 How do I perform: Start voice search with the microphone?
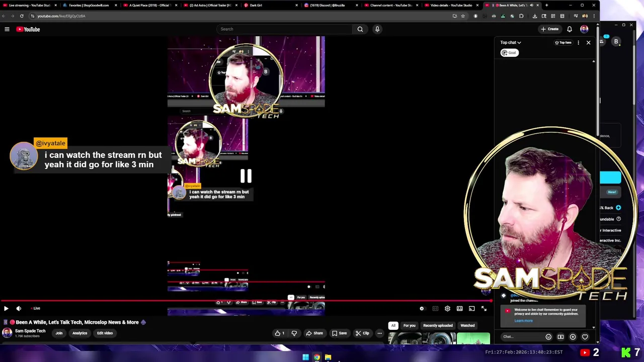tap(377, 29)
